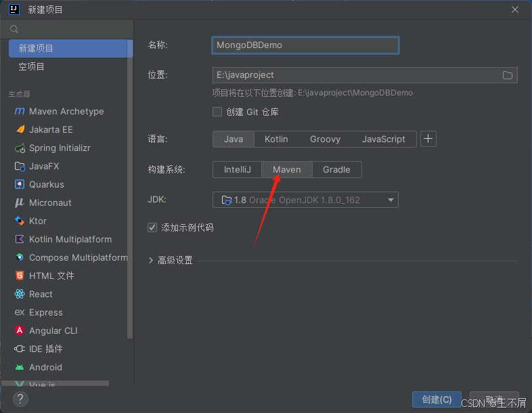Click the sidebar horizontal scrollbar
The height and width of the screenshot is (413, 532).
[56, 383]
